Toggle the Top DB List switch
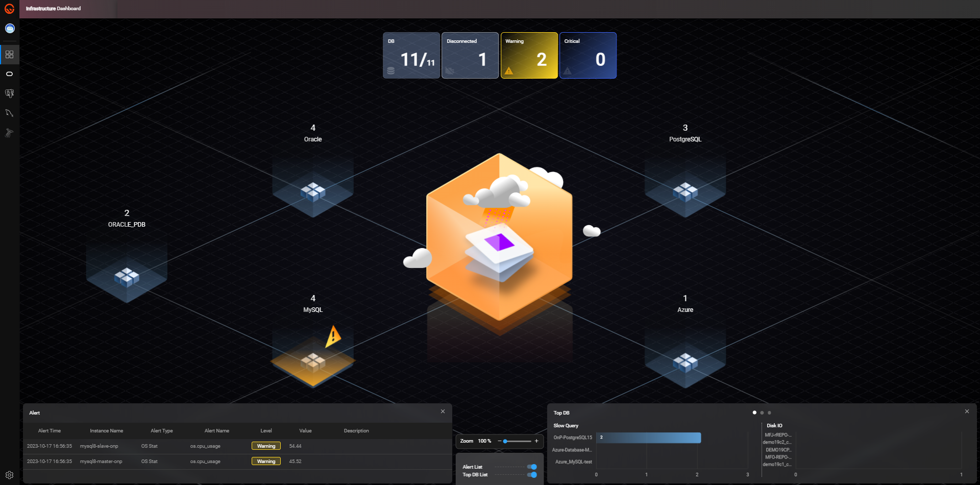 pos(532,475)
